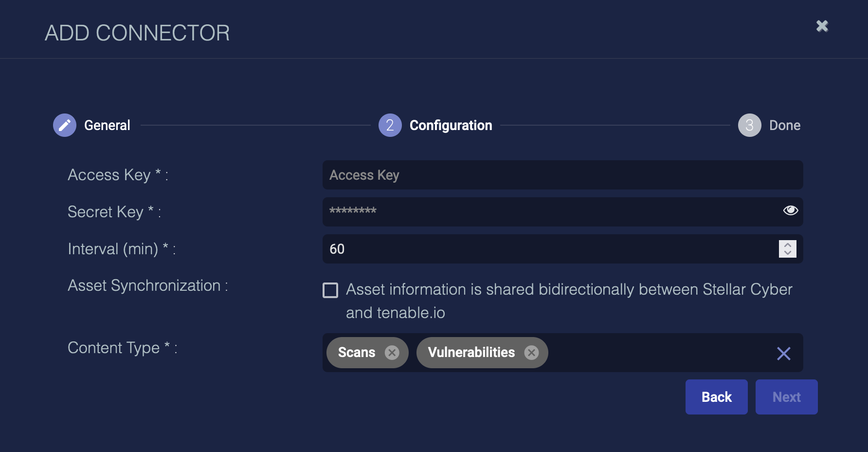Image resolution: width=868 pixels, height=452 pixels.
Task: Jump to the Done step label
Action: (784, 125)
